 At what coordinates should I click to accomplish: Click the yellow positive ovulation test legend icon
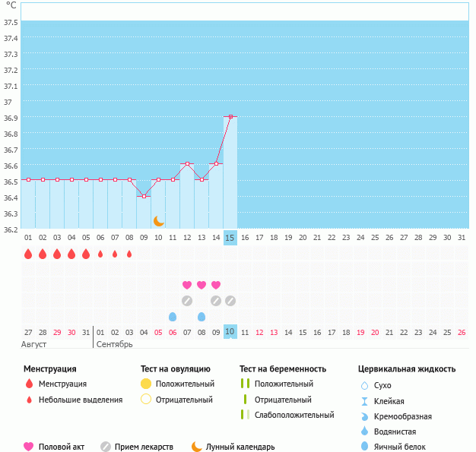[x=146, y=384]
